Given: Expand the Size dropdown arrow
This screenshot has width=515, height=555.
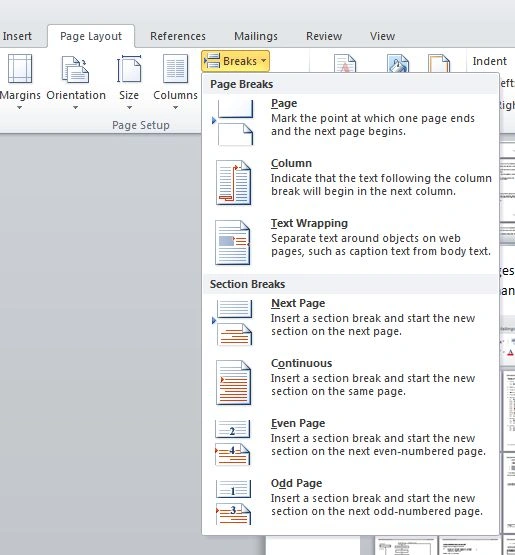Looking at the screenshot, I should click(x=129, y=107).
